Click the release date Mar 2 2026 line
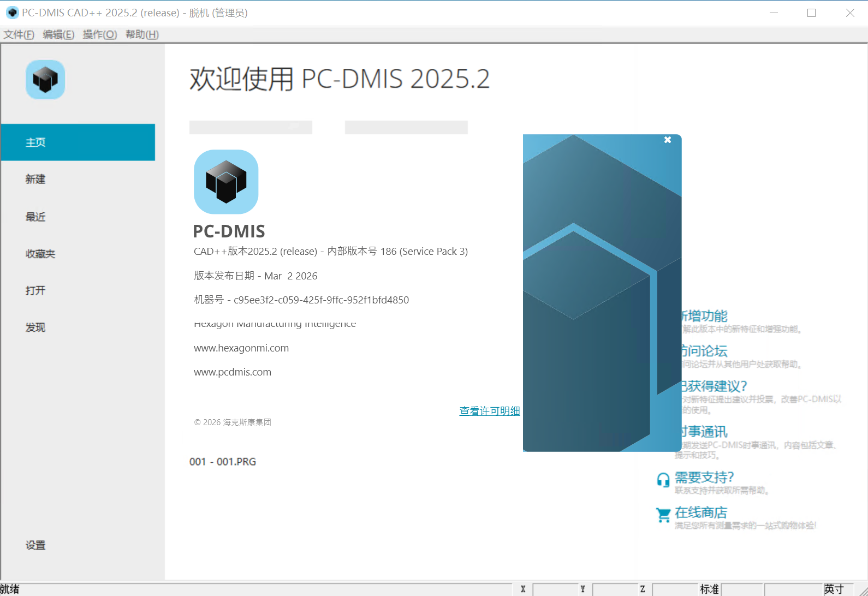 tap(255, 276)
